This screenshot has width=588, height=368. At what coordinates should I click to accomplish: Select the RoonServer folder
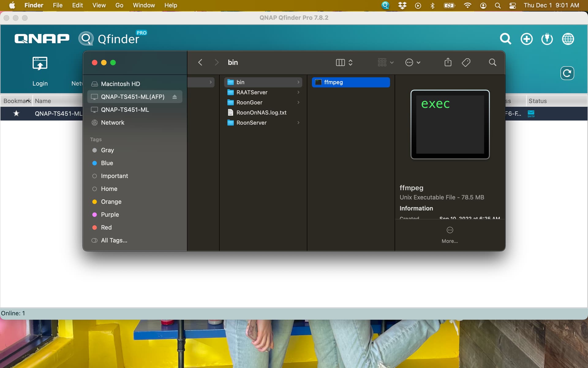point(263,123)
